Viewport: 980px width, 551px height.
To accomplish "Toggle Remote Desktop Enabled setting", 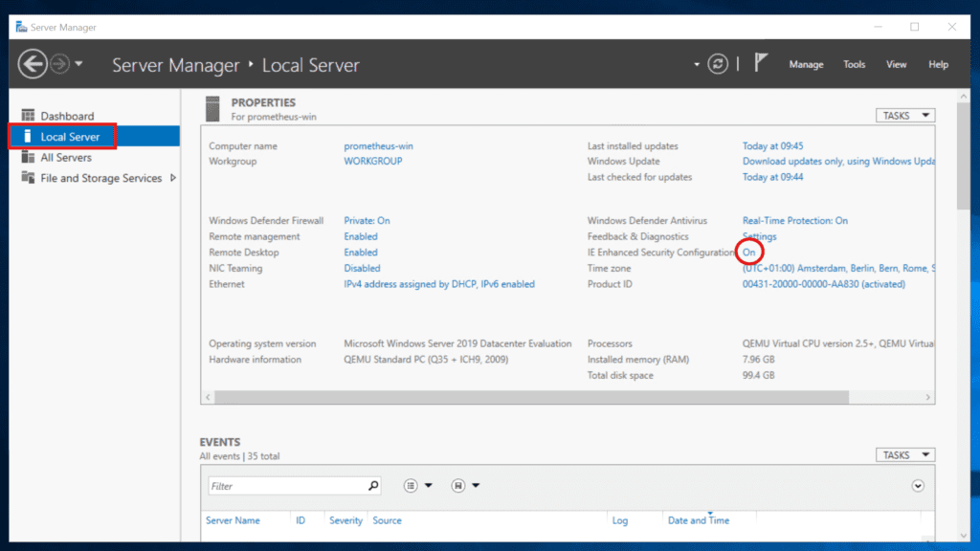I will [361, 253].
